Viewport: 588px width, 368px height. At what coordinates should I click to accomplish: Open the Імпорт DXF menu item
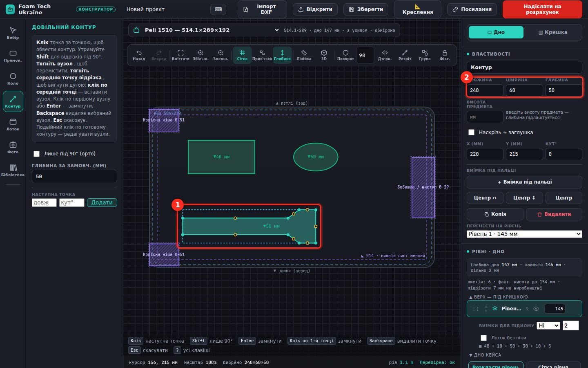tap(262, 9)
